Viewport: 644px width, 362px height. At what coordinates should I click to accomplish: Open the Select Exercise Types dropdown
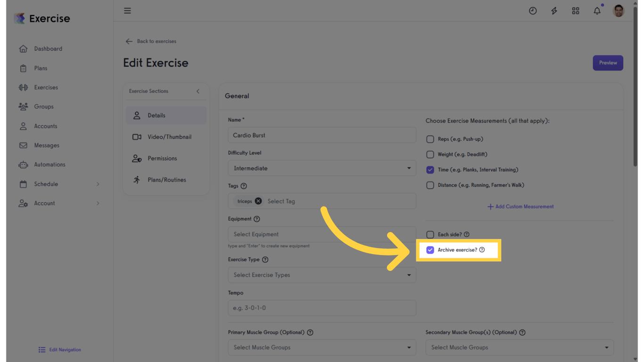point(322,275)
